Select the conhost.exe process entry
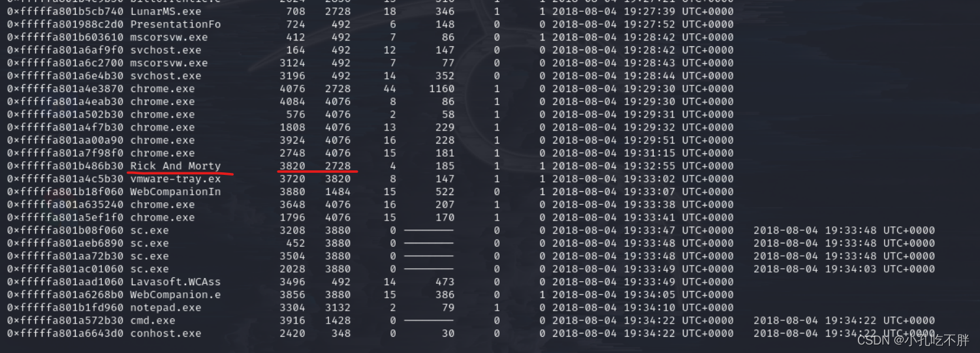 166,333
